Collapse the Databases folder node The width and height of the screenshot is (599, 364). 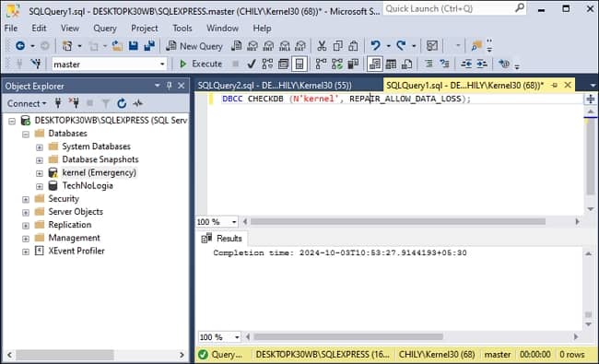26,135
